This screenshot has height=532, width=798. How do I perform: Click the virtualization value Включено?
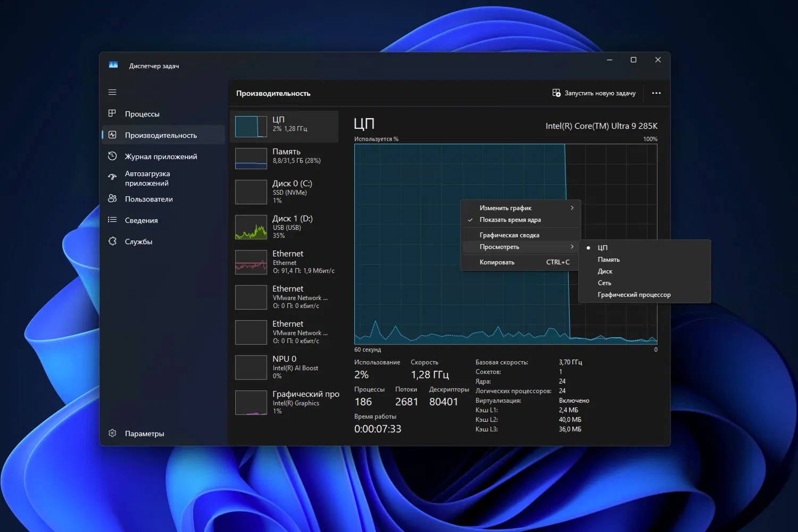574,401
